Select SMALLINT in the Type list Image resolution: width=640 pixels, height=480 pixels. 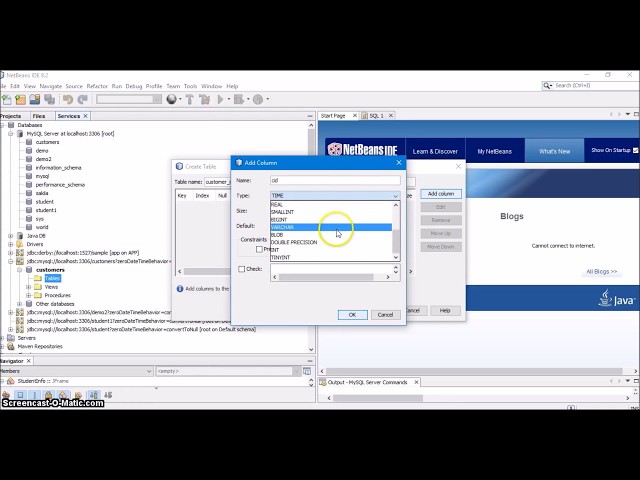tap(331, 212)
